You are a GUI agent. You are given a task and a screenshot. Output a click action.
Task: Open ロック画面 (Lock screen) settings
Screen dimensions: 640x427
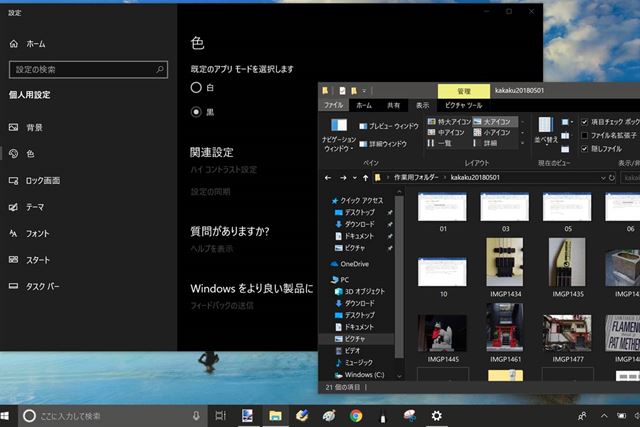click(35, 180)
